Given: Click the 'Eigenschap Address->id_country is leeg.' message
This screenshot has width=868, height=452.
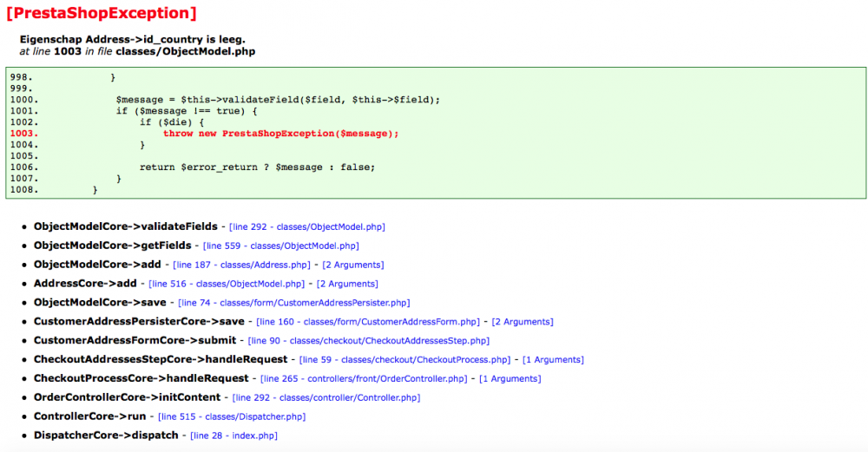Looking at the screenshot, I should [x=132, y=39].
